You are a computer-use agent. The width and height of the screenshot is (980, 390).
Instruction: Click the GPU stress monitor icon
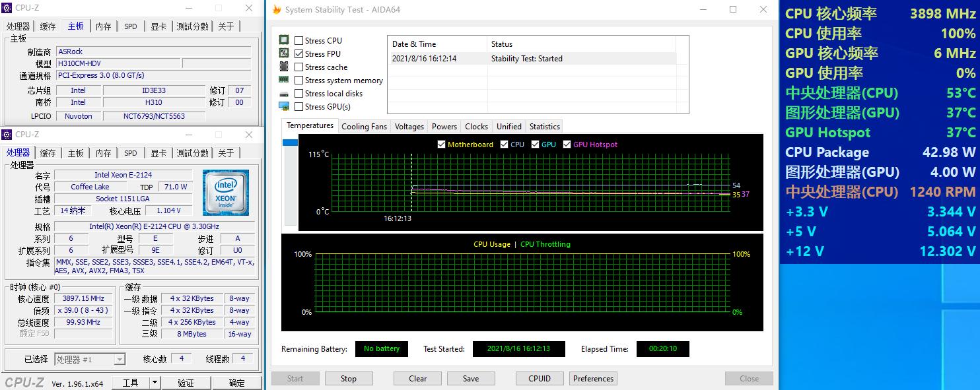(284, 106)
